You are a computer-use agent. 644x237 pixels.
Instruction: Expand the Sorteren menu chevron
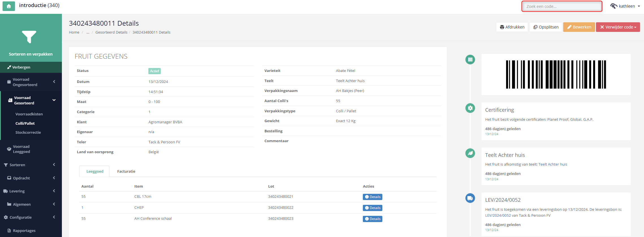click(54, 165)
